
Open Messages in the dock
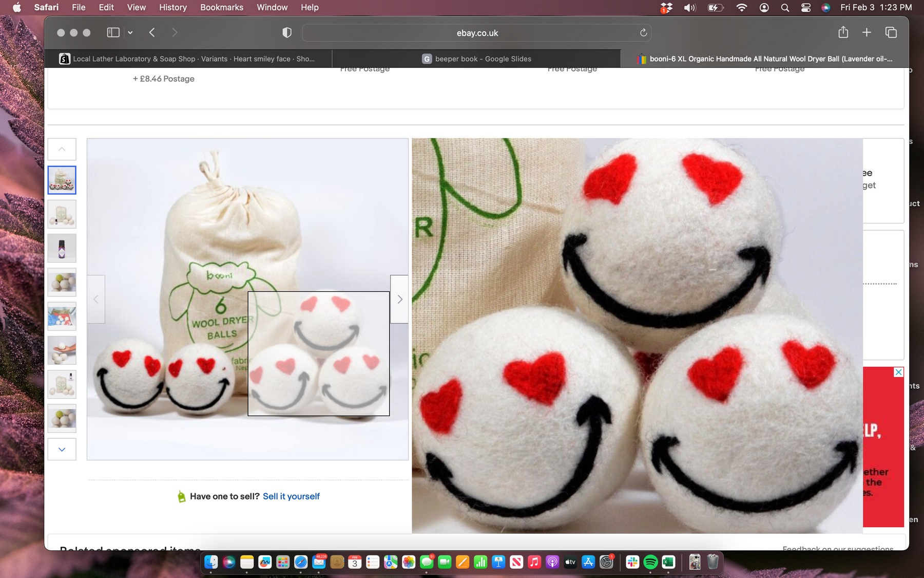427,562
